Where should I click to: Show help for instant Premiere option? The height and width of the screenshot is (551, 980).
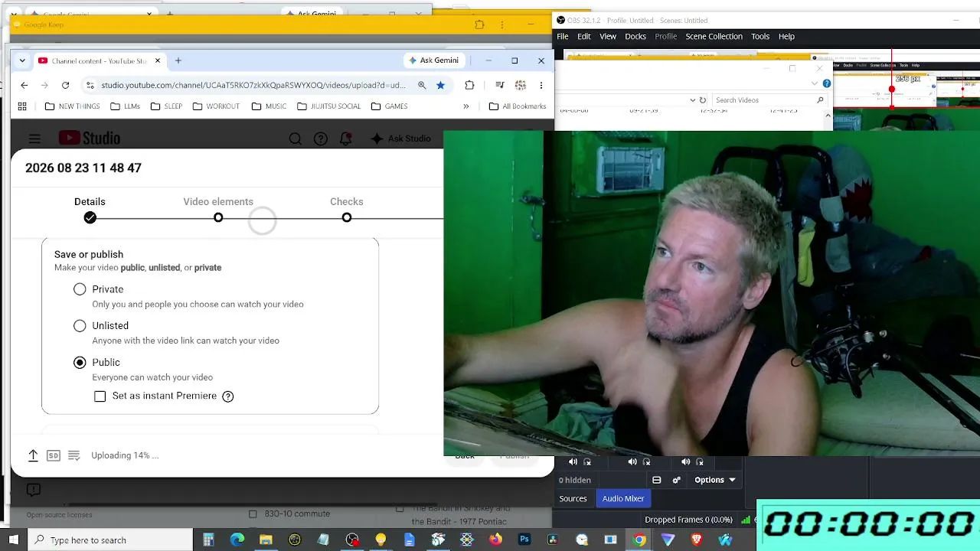pyautogui.click(x=228, y=396)
